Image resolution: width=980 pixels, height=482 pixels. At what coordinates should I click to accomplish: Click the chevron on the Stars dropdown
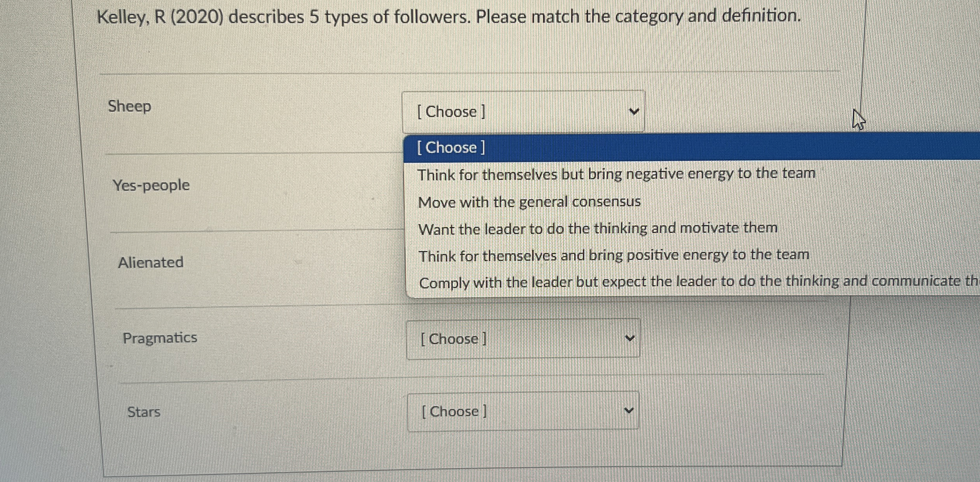tap(629, 411)
